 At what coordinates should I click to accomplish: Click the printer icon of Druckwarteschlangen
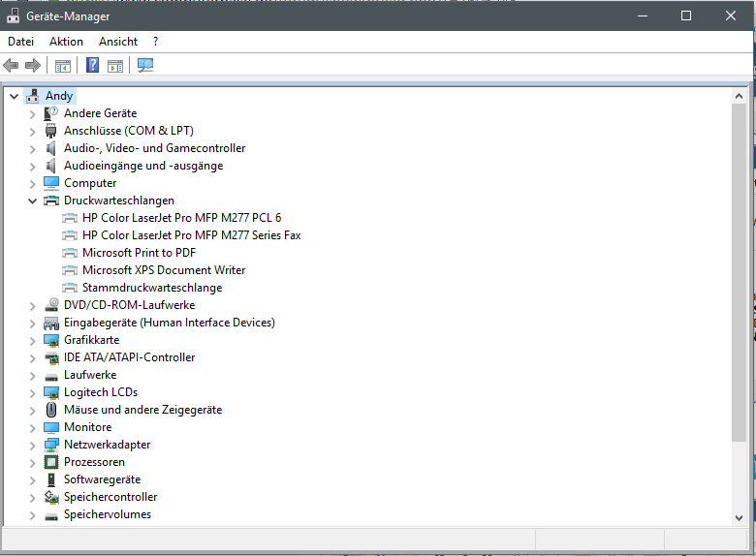coord(51,201)
